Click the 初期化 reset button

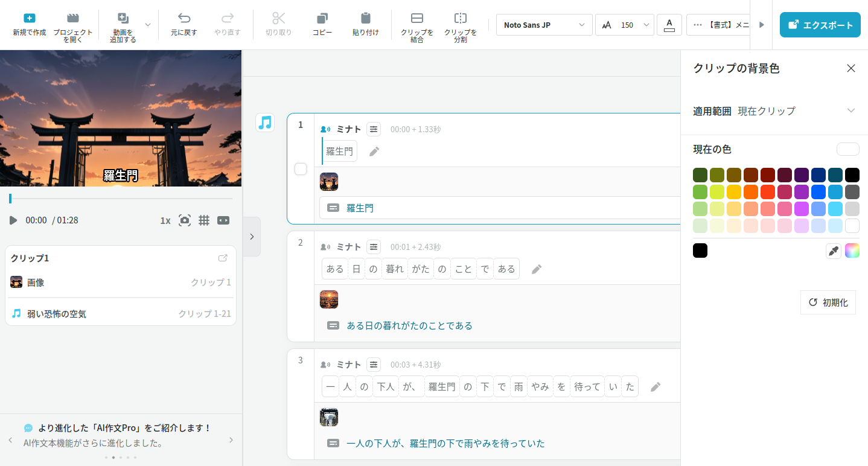tap(828, 302)
